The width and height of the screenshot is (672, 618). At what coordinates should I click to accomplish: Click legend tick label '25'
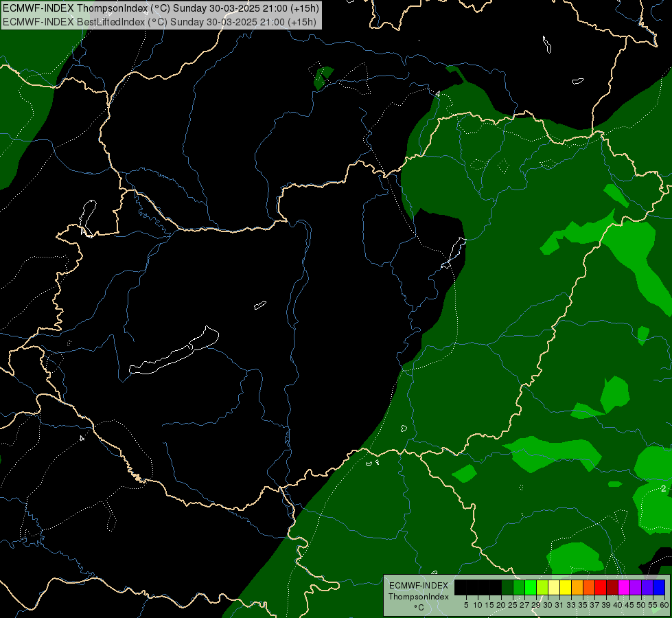[513, 605]
